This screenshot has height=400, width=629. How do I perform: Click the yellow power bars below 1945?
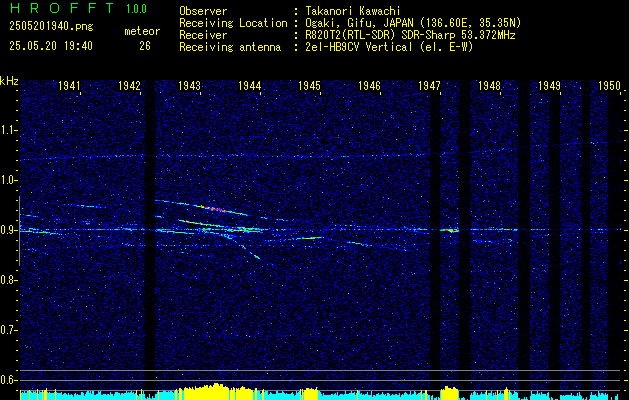[x=309, y=393]
